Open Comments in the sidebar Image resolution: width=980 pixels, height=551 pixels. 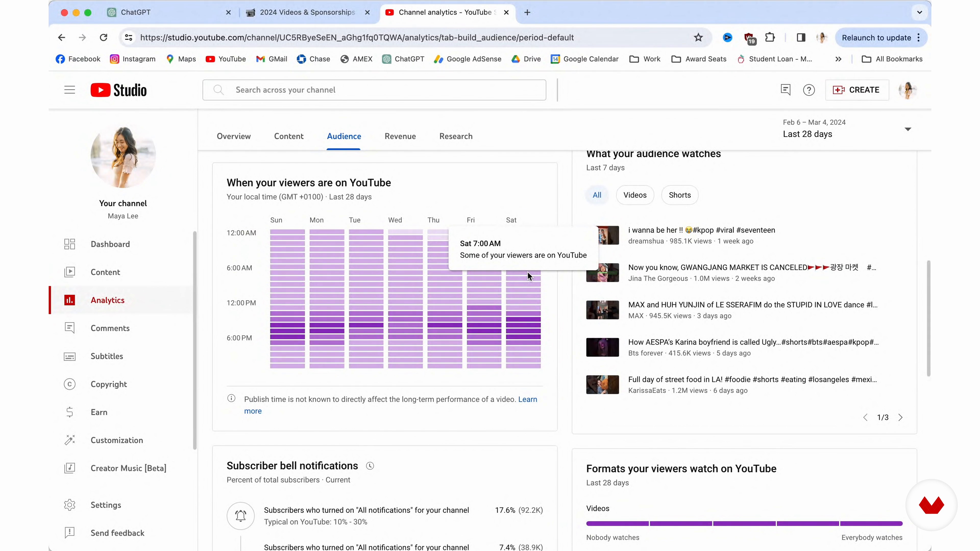[110, 328]
